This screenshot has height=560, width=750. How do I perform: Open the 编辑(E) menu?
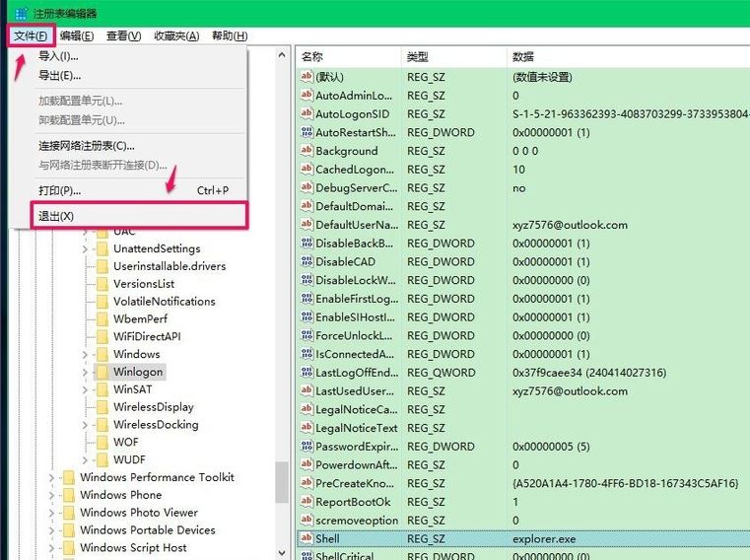coord(77,35)
